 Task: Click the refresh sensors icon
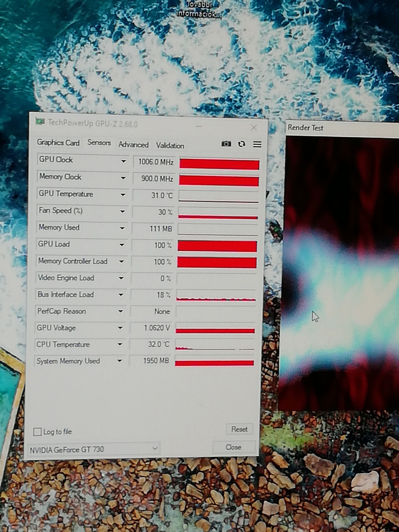coord(242,144)
